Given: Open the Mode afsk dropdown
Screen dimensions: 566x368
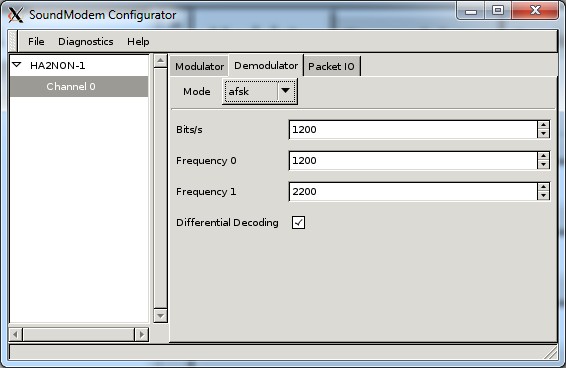Looking at the screenshot, I should [260, 91].
